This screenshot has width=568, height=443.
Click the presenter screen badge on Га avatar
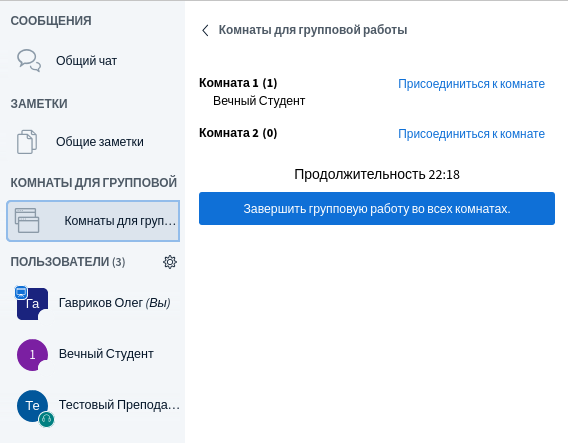[21, 292]
